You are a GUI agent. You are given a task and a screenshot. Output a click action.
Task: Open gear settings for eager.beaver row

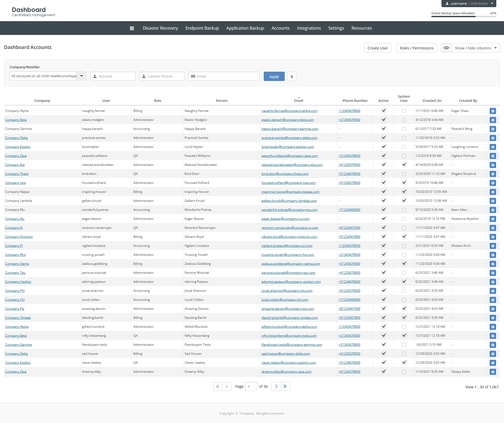tap(493, 219)
